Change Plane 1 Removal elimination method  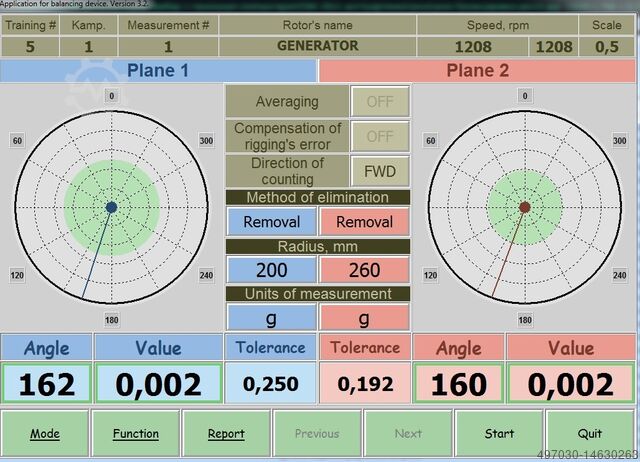271,222
